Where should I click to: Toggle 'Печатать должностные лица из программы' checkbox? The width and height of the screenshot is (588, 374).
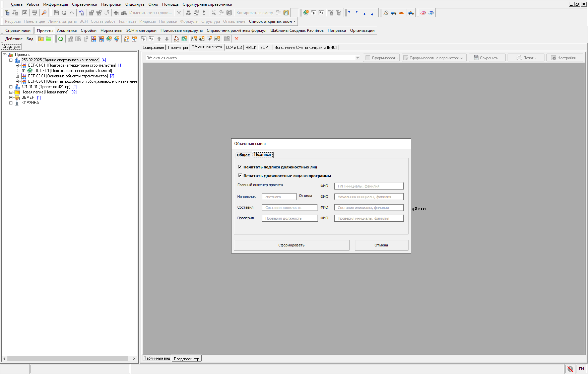tap(240, 175)
